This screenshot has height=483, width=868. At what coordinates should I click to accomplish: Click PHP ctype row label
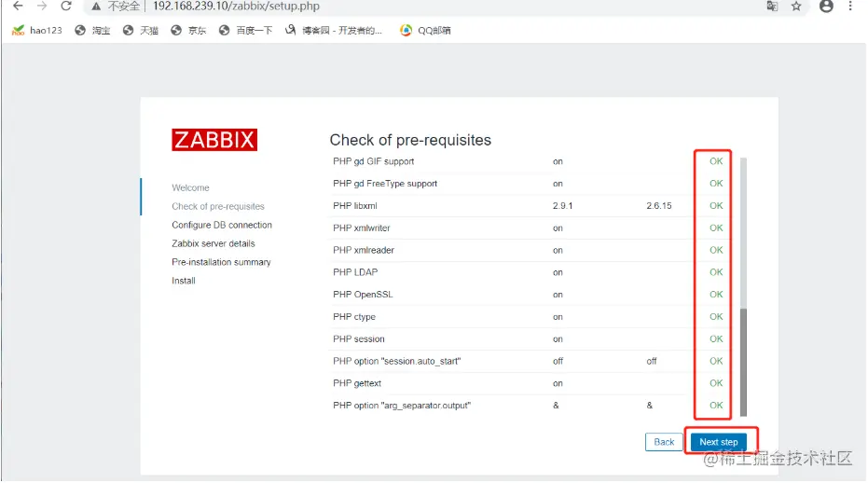pyautogui.click(x=354, y=317)
